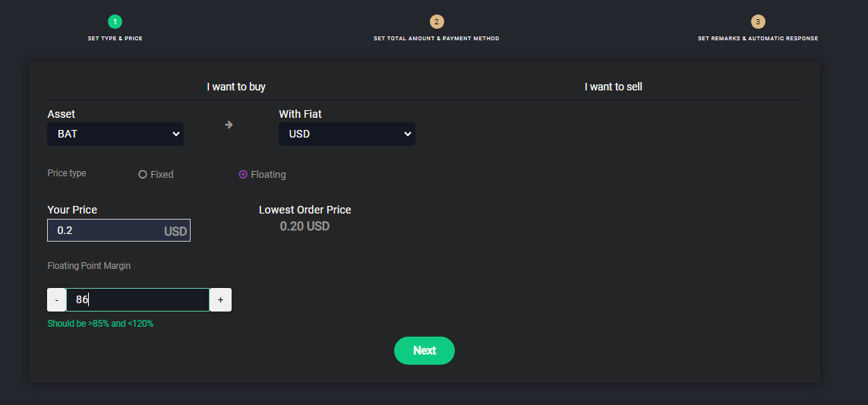Click the step 1 green circle indicator
Viewport: 868px width, 405px height.
click(x=115, y=22)
